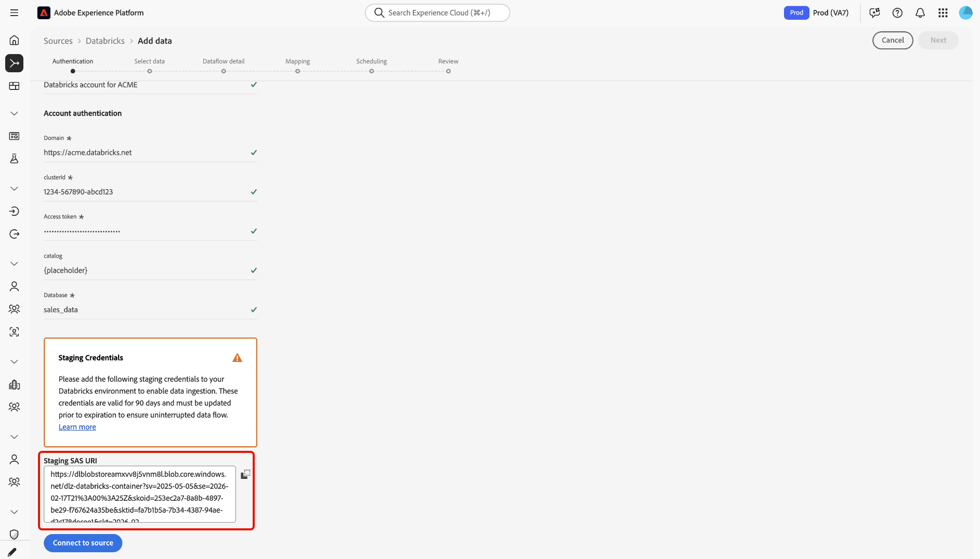
Task: Open the flask (data science) sidebar icon
Action: click(14, 159)
